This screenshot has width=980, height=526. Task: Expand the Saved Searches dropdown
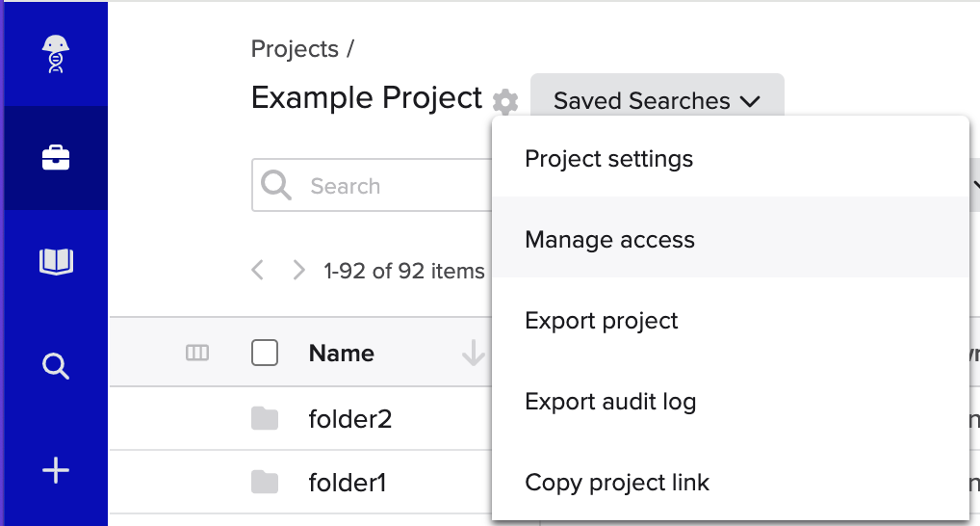click(x=657, y=101)
